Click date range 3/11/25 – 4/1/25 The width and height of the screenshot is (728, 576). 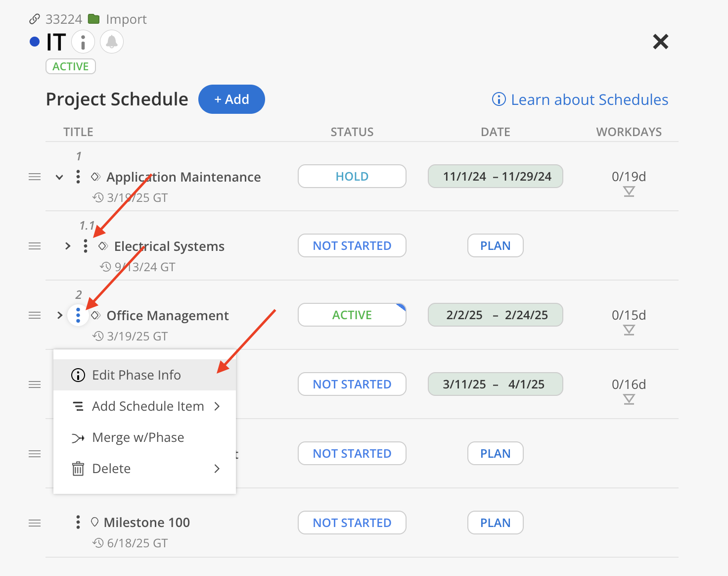click(496, 384)
